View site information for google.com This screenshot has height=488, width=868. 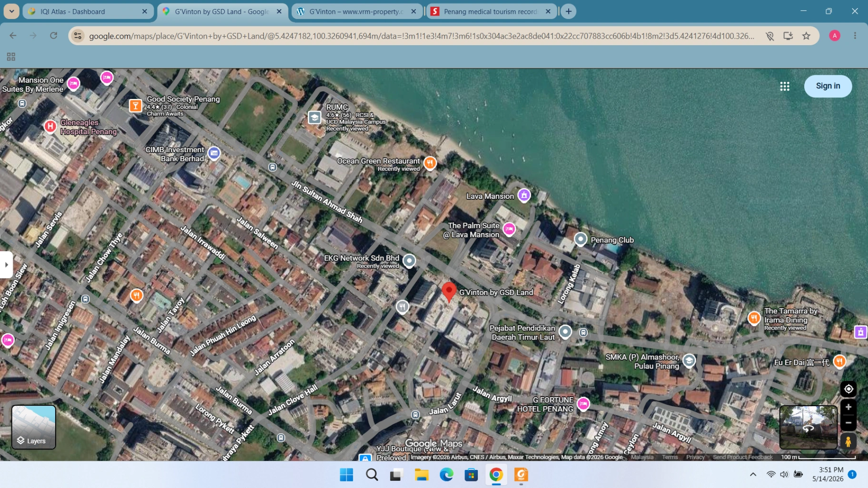tap(78, 36)
